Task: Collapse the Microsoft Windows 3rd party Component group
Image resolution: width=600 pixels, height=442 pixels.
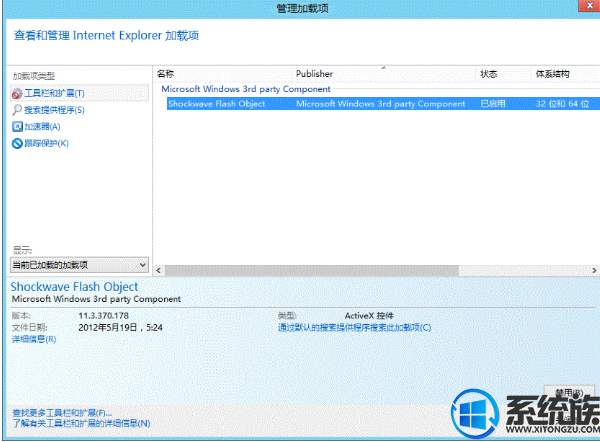Action: click(246, 89)
